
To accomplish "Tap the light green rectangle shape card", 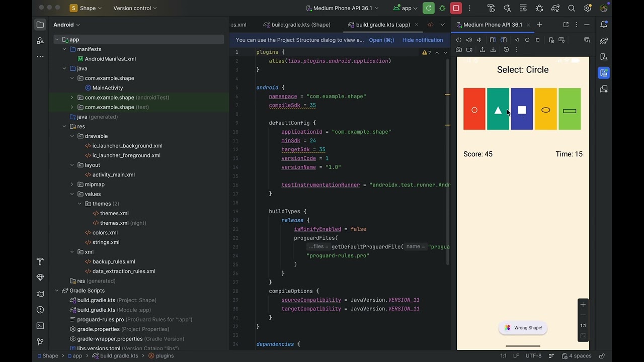I will click(570, 109).
